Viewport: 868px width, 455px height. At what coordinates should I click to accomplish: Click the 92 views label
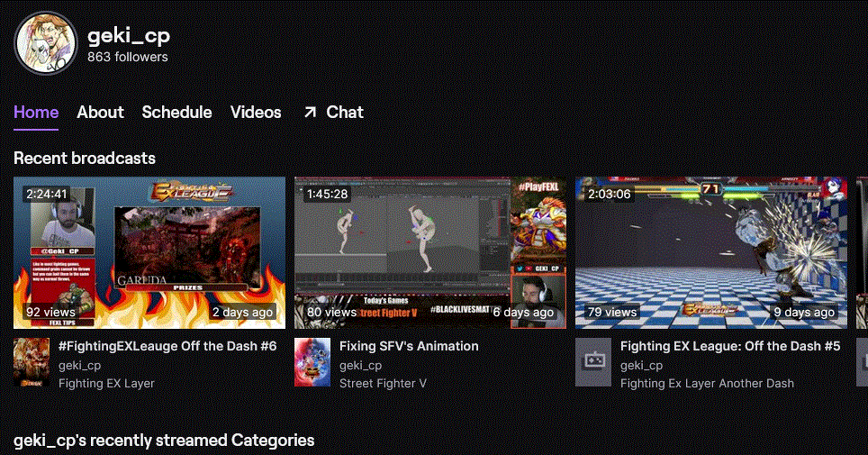click(50, 312)
